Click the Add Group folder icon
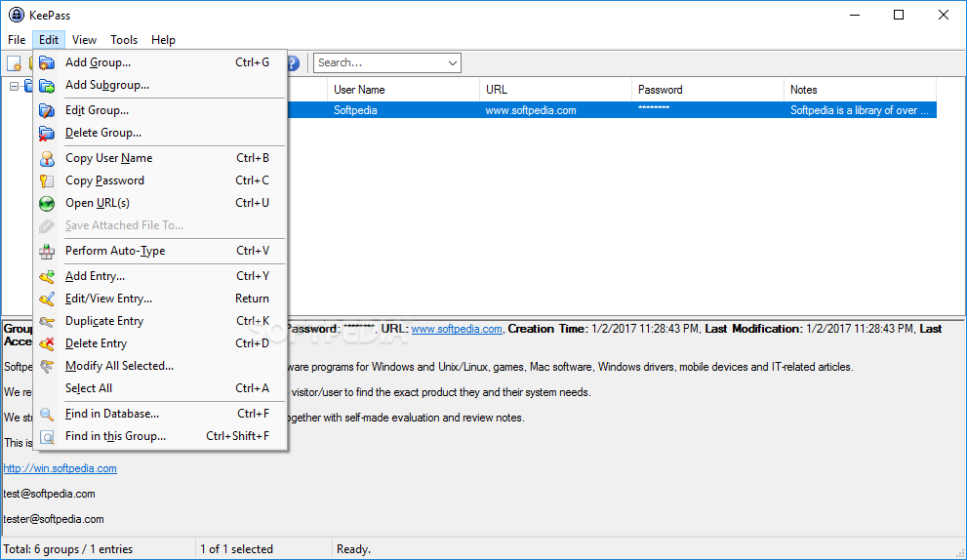Image resolution: width=967 pixels, height=560 pixels. point(47,62)
